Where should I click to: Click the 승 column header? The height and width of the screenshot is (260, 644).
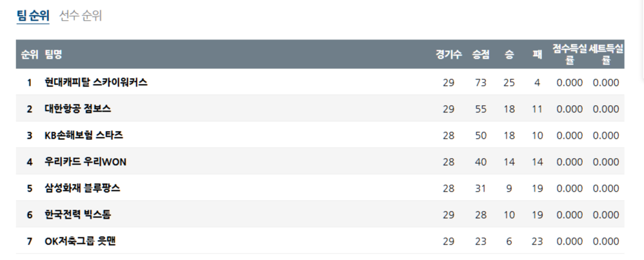pos(509,55)
